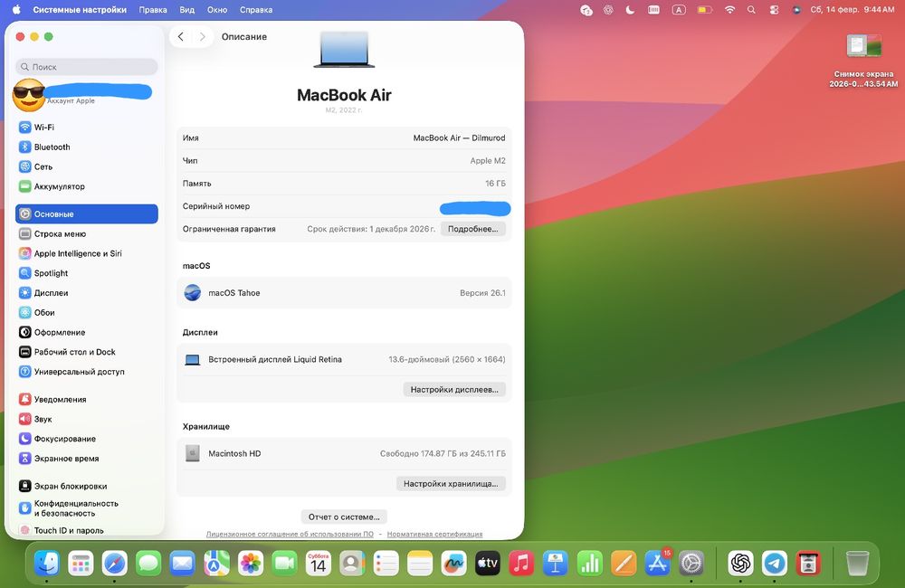This screenshot has height=588, width=905.
Task: Open Обои settings
Action: pyautogui.click(x=87, y=312)
